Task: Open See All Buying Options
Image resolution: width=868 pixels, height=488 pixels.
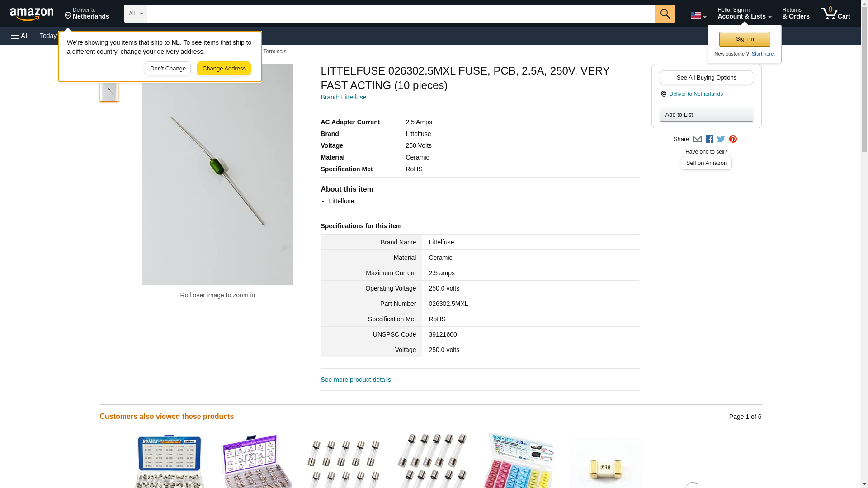Action: (706, 77)
